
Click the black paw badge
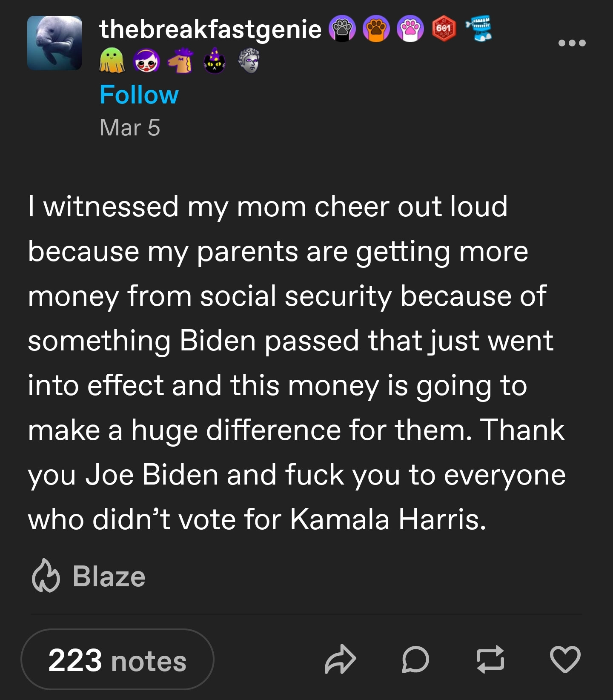342,29
